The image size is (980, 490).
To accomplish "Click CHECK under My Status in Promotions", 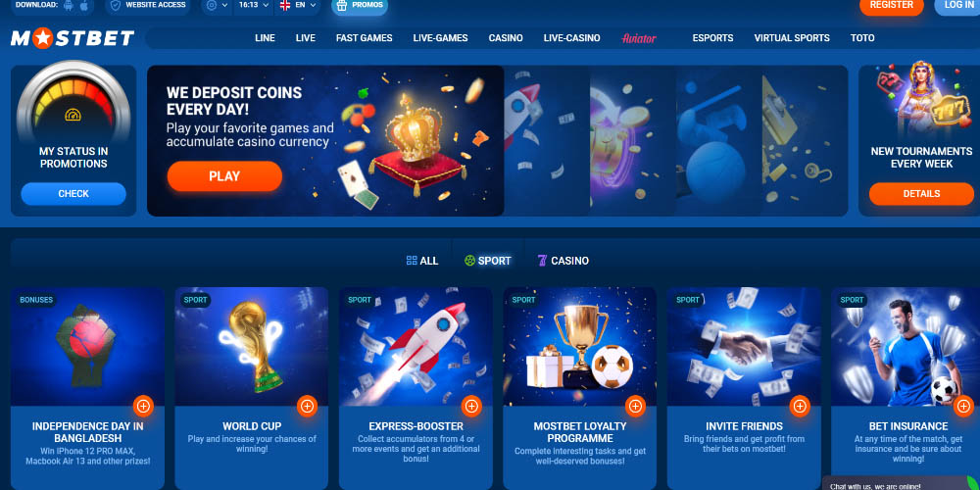I will (x=73, y=194).
